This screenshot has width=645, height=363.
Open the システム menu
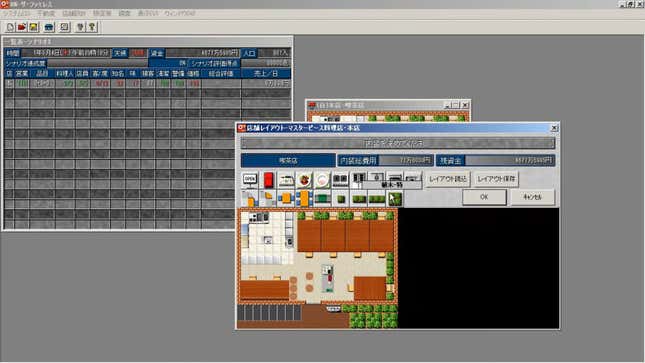pyautogui.click(x=16, y=13)
